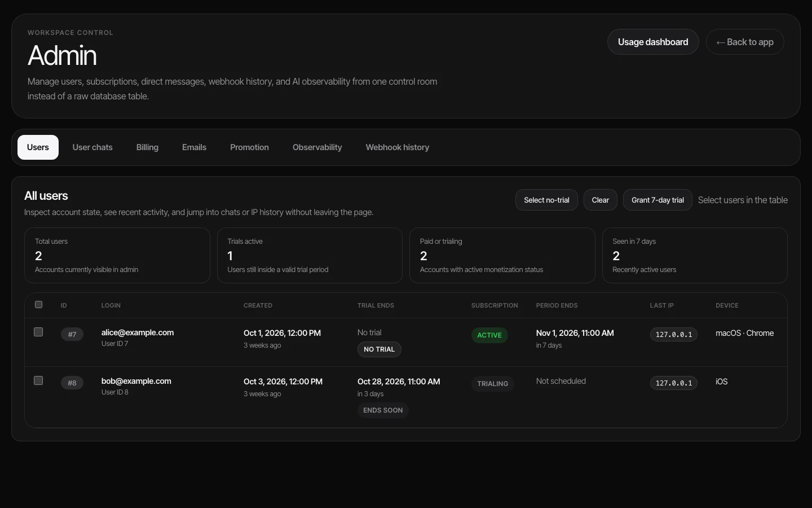Click alice's Oct 1, 2026 created date
The image size is (812, 508).
pyautogui.click(x=282, y=333)
